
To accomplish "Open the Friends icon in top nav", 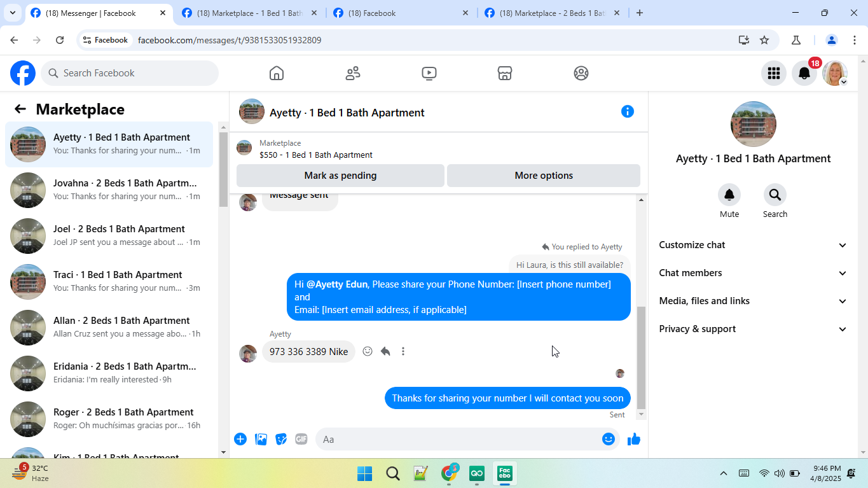I will click(353, 73).
